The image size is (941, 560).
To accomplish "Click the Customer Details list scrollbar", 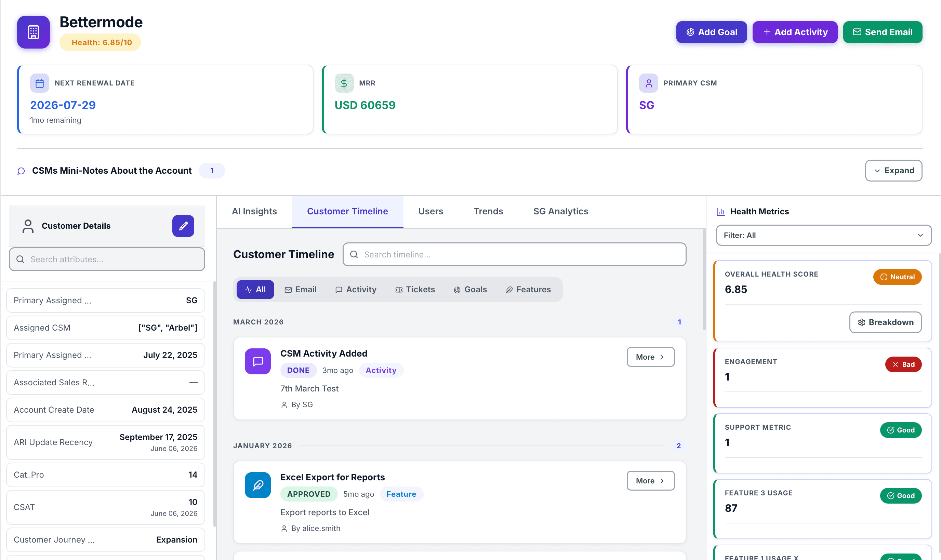I will tap(215, 404).
